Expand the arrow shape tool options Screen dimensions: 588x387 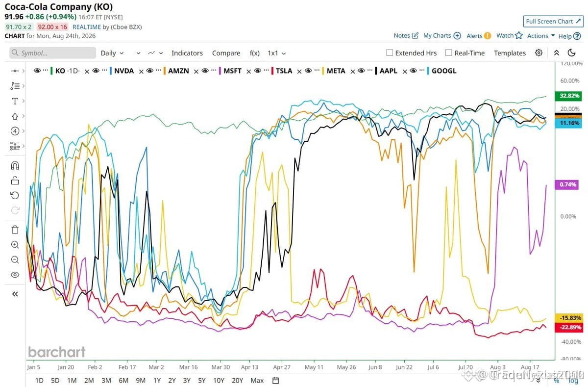[23, 116]
